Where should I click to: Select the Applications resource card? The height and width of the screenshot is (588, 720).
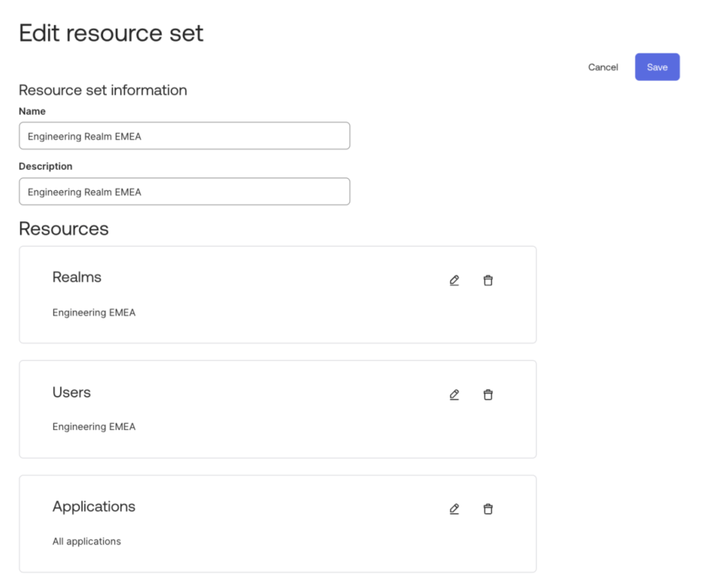click(278, 523)
